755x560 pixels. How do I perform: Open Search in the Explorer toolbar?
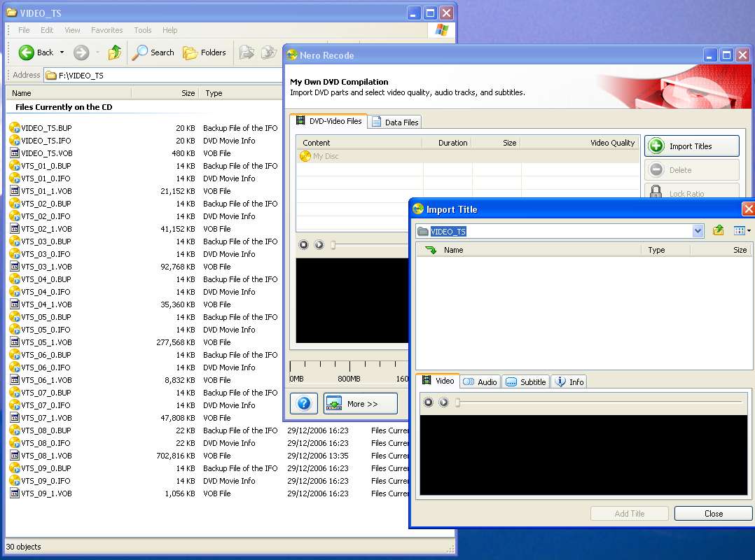click(x=153, y=52)
